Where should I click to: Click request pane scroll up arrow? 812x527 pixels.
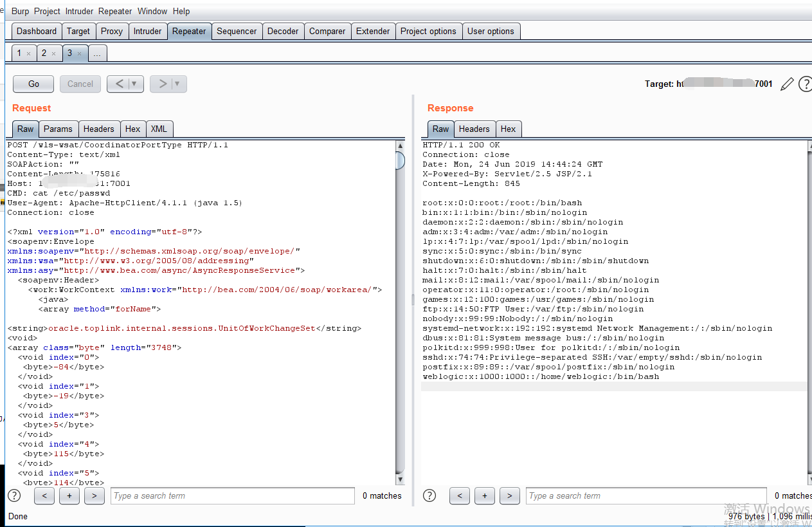click(x=400, y=145)
